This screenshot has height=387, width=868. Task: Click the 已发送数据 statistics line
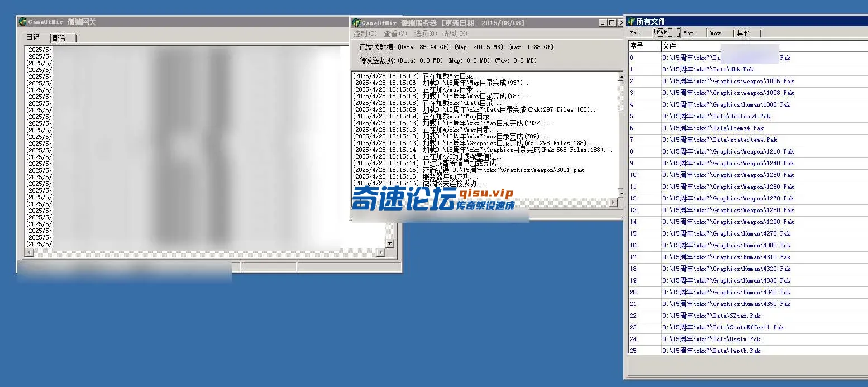tap(456, 47)
